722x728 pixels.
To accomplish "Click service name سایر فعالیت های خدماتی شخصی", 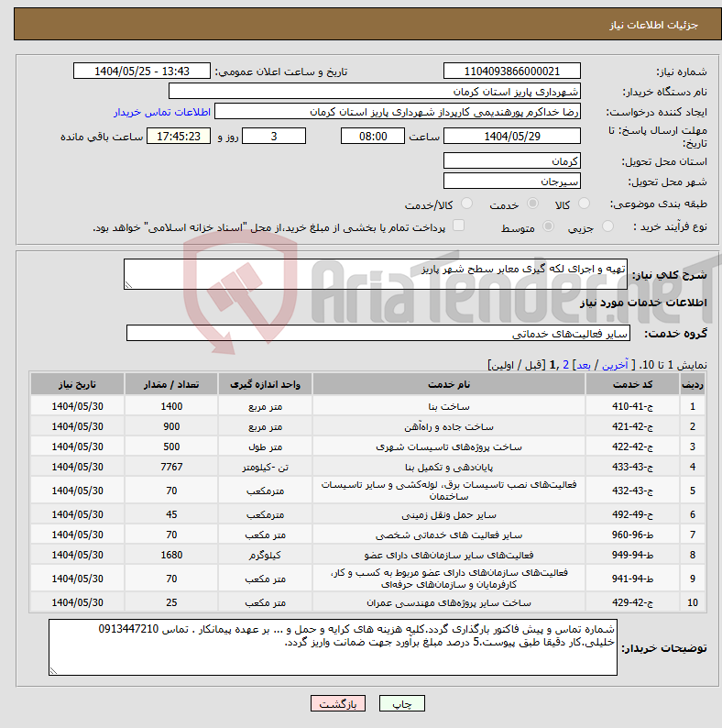I will (x=449, y=535).
